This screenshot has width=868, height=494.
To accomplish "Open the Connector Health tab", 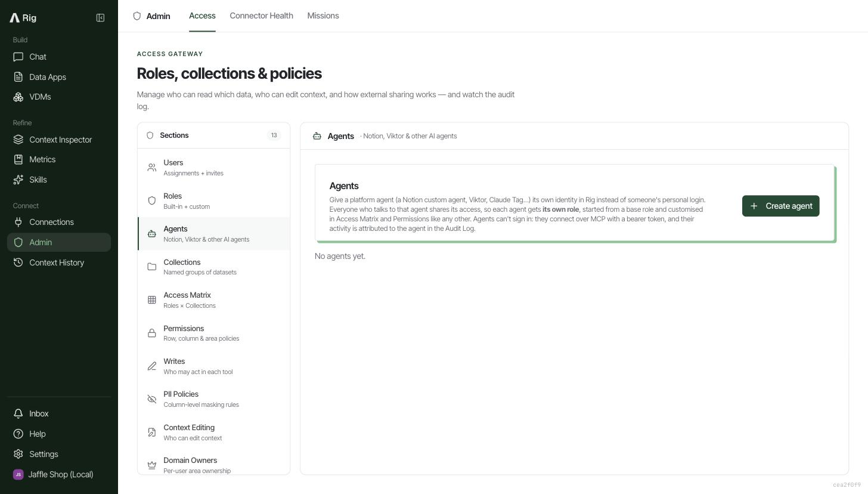I will coord(261,16).
